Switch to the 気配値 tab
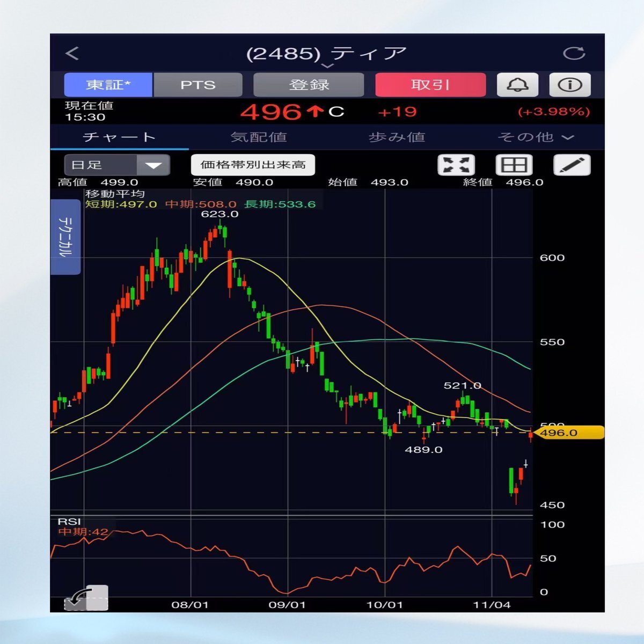 258,137
